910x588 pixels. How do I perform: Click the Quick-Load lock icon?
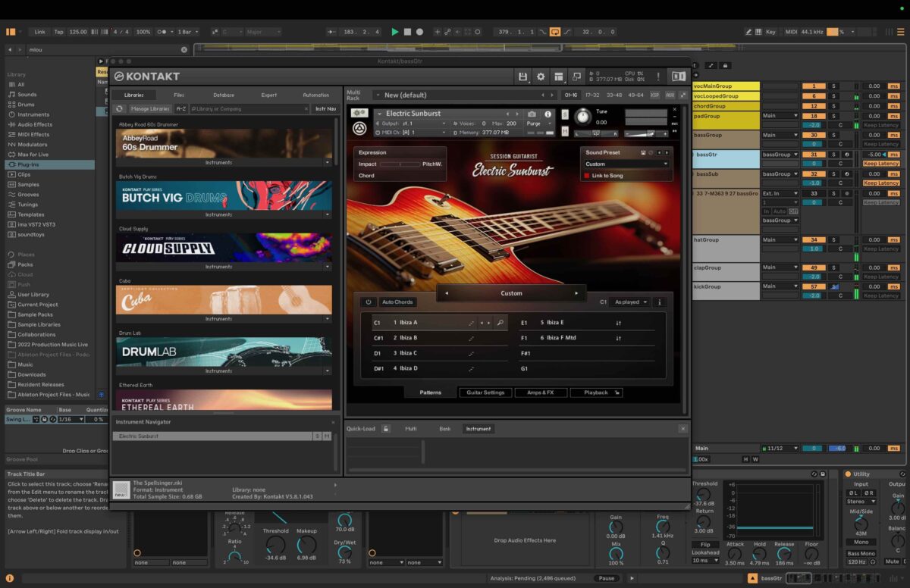(x=385, y=429)
